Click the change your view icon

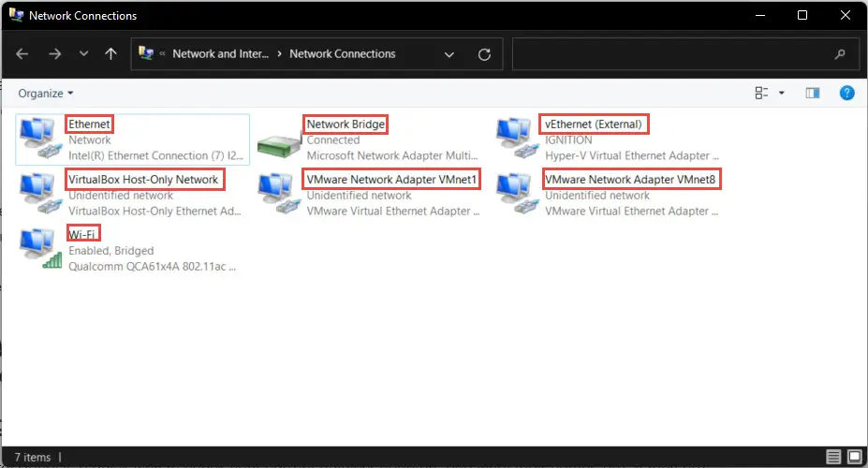point(761,93)
